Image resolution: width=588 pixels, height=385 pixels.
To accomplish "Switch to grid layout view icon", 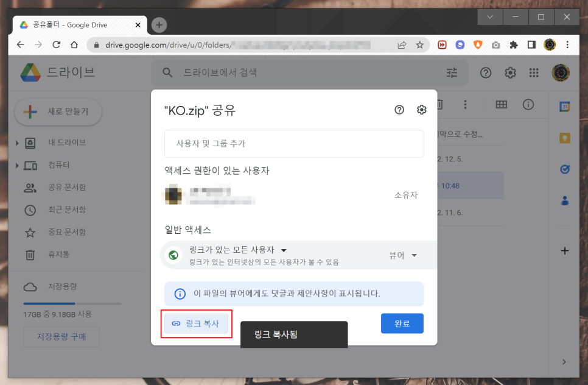I will (x=502, y=104).
